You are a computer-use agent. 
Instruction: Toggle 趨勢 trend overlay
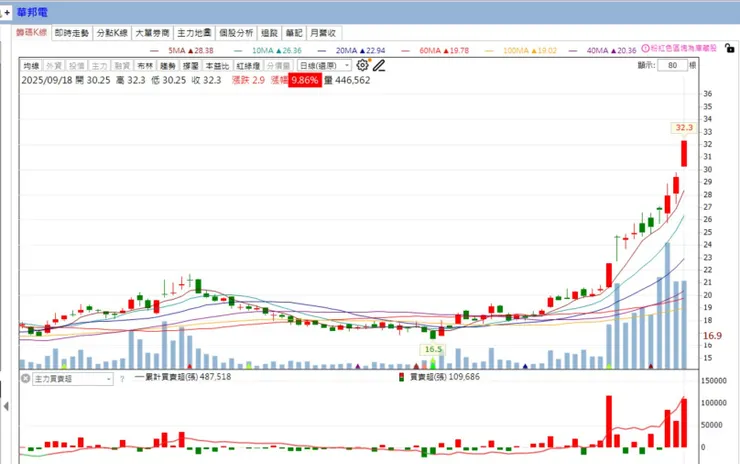click(x=168, y=66)
